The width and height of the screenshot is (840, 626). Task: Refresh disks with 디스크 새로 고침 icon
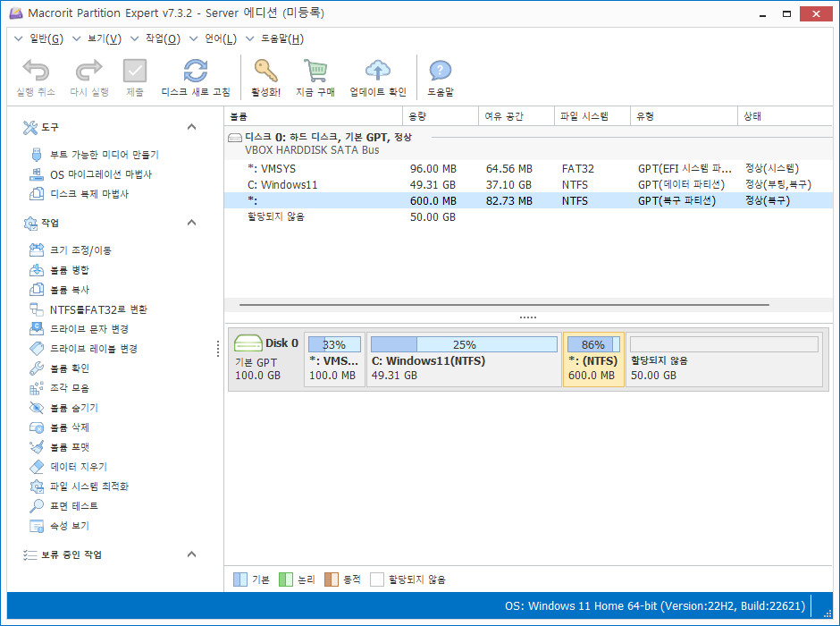pos(196,71)
